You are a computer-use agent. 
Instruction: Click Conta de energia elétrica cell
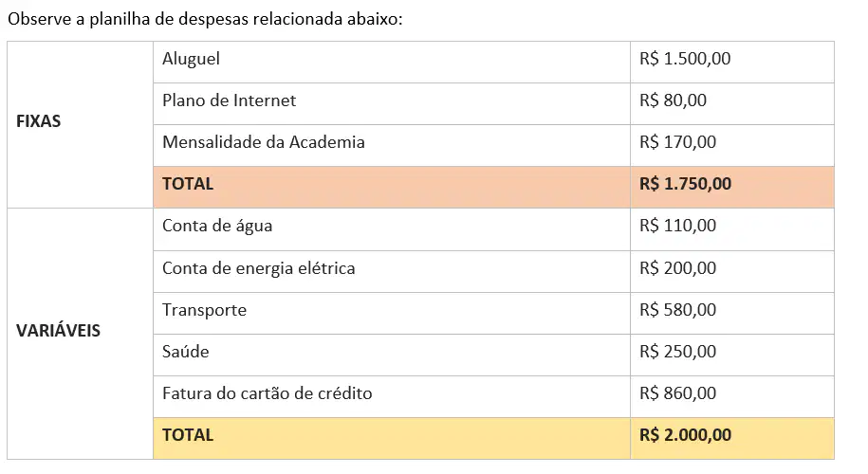(x=392, y=271)
